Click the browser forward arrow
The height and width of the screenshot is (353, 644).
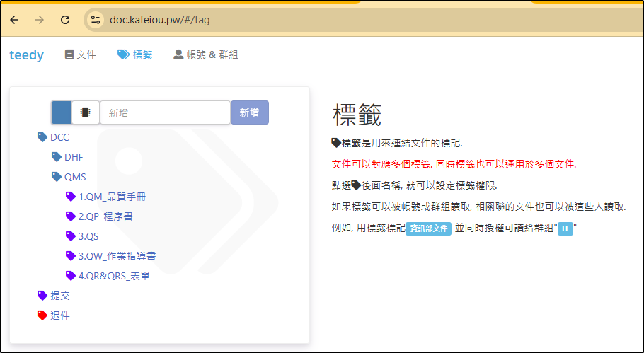(x=40, y=20)
